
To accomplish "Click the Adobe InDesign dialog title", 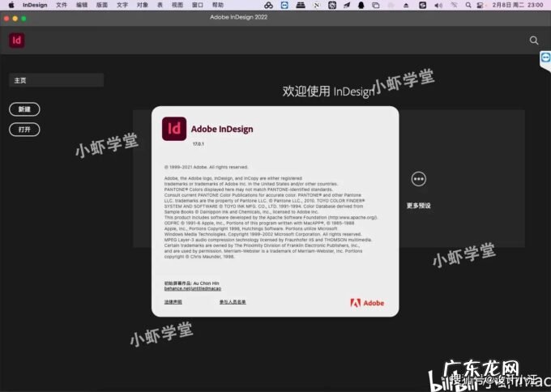I will (x=222, y=130).
